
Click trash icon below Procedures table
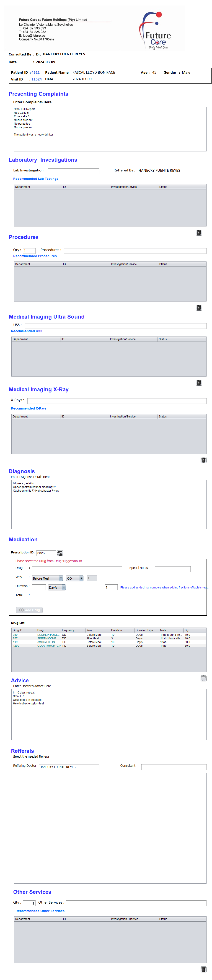pyautogui.click(x=199, y=307)
